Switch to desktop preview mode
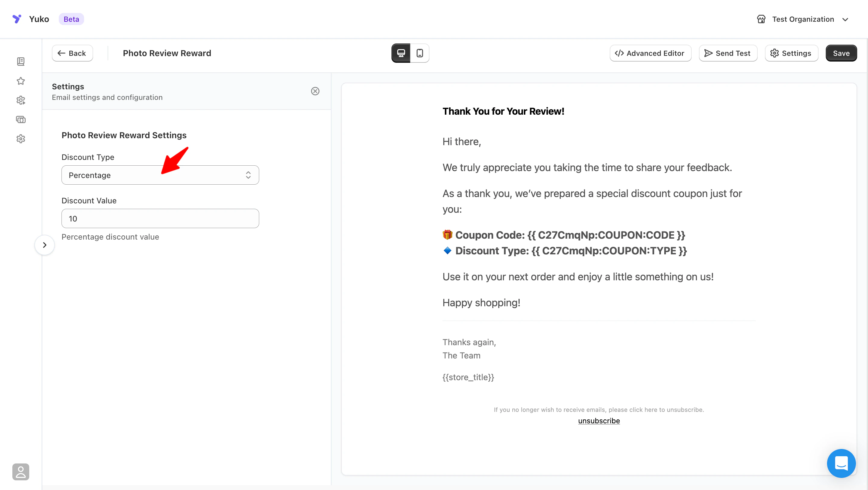 [x=401, y=53]
